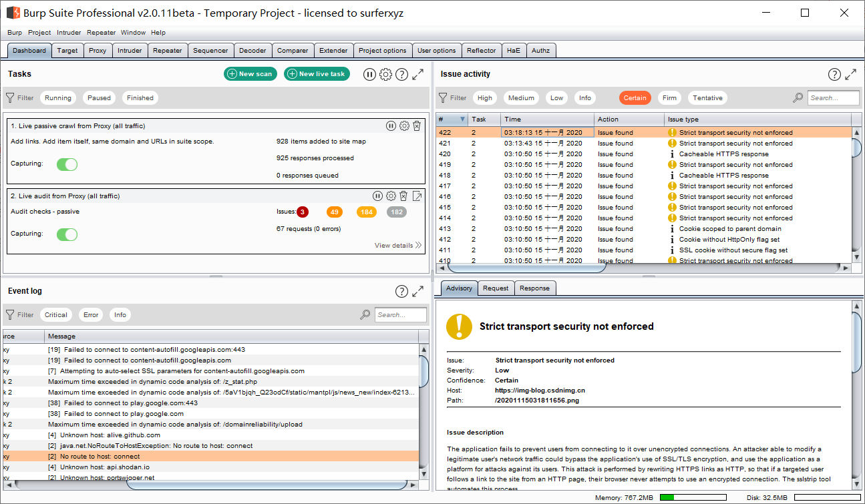Viewport: 865px width, 504px height.
Task: Disable the Certain confidence filter
Action: [x=635, y=98]
